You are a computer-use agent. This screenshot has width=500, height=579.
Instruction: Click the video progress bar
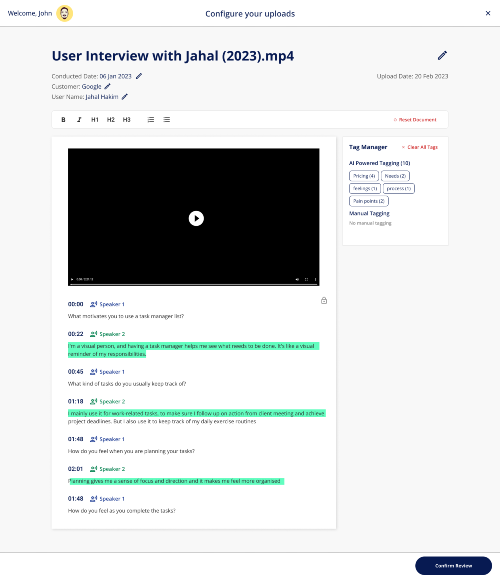coord(194,284)
